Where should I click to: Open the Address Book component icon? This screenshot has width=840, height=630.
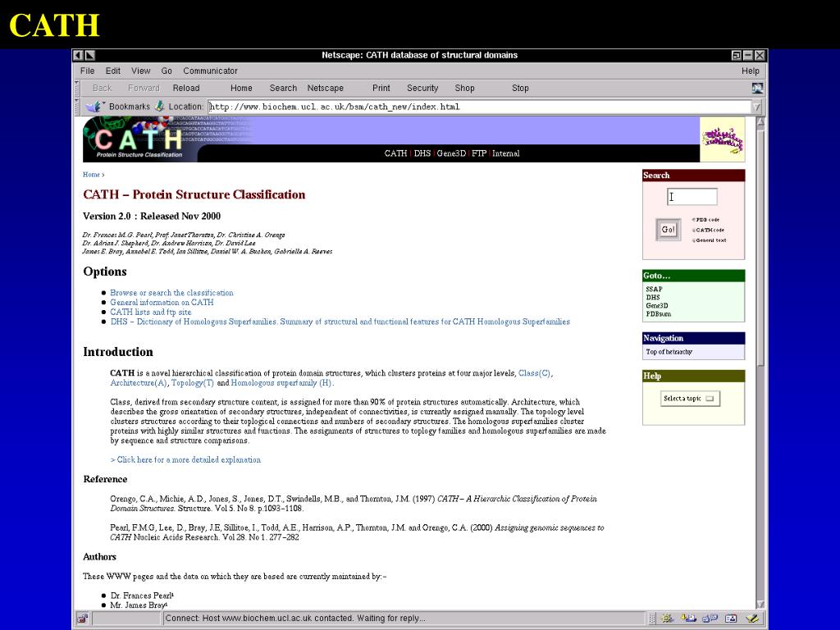(731, 619)
